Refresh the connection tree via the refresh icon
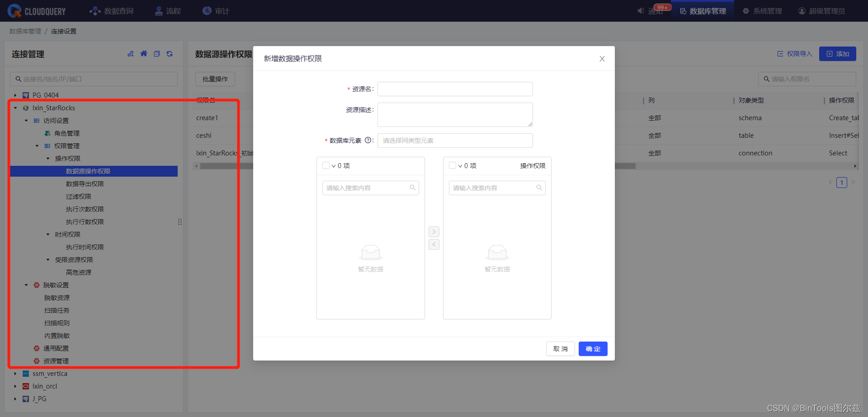 click(x=170, y=54)
